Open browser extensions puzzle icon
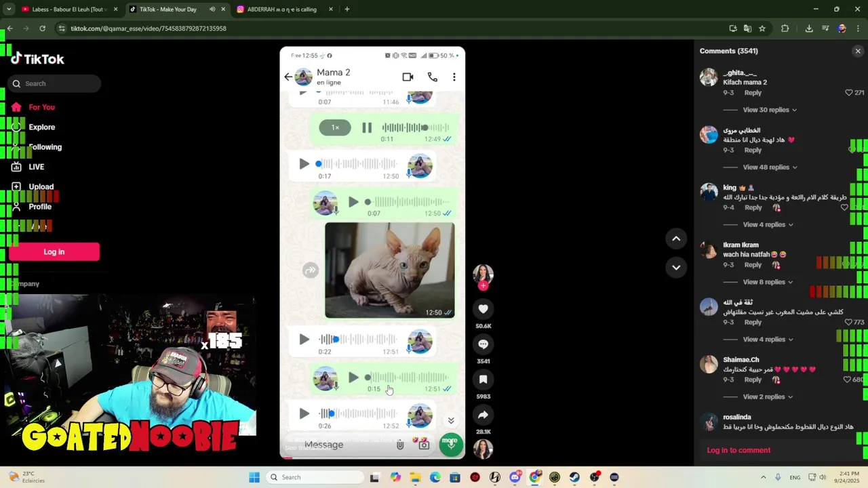 [x=785, y=28]
